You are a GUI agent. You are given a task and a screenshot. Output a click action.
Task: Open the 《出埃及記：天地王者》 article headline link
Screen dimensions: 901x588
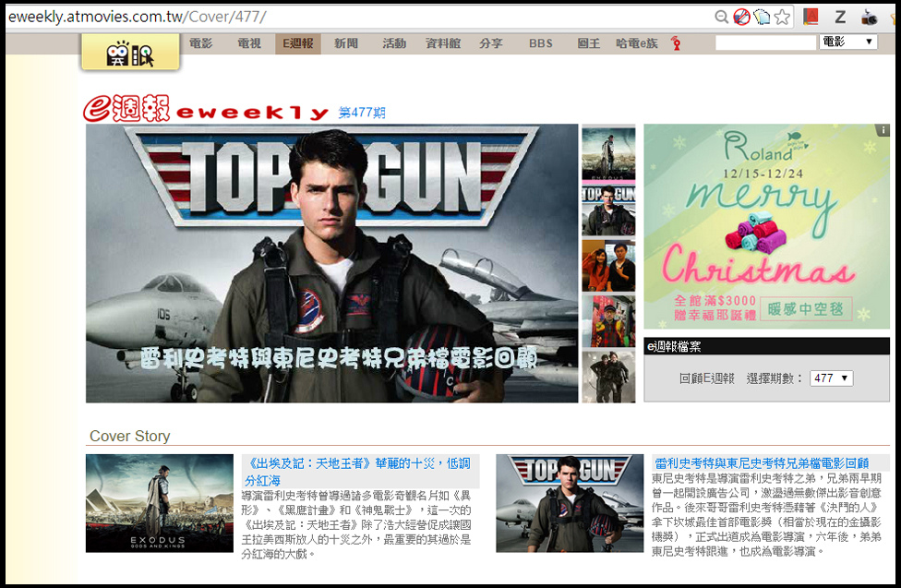(x=358, y=472)
